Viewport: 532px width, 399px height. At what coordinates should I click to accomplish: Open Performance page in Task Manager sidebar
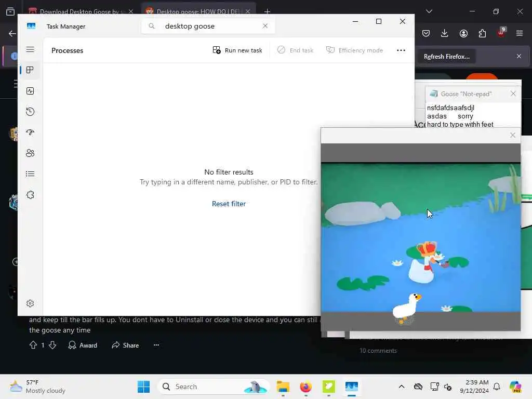pos(30,91)
